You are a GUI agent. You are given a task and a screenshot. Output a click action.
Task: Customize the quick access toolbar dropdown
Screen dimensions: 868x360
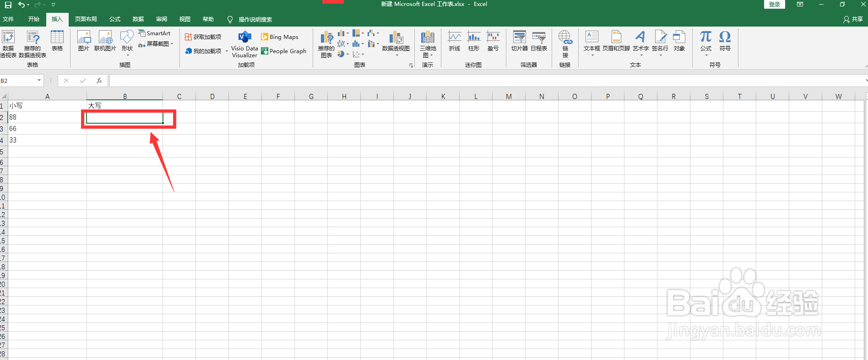tap(53, 5)
